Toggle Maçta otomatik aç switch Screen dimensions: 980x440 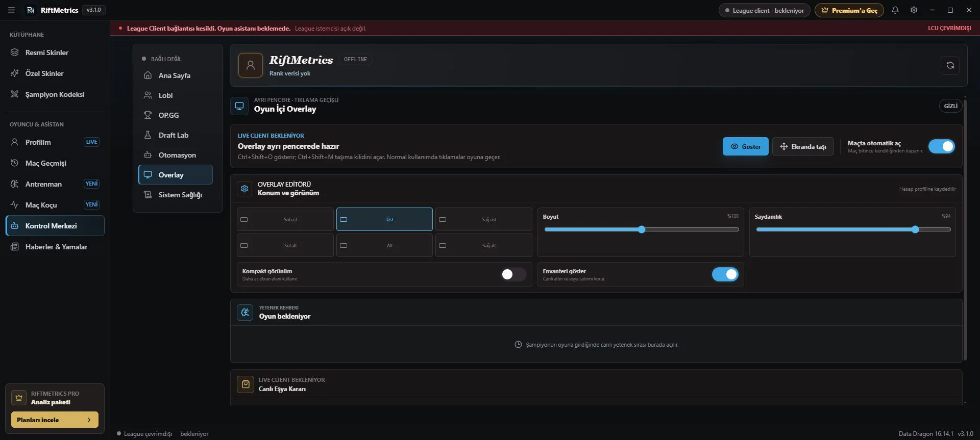tap(942, 146)
